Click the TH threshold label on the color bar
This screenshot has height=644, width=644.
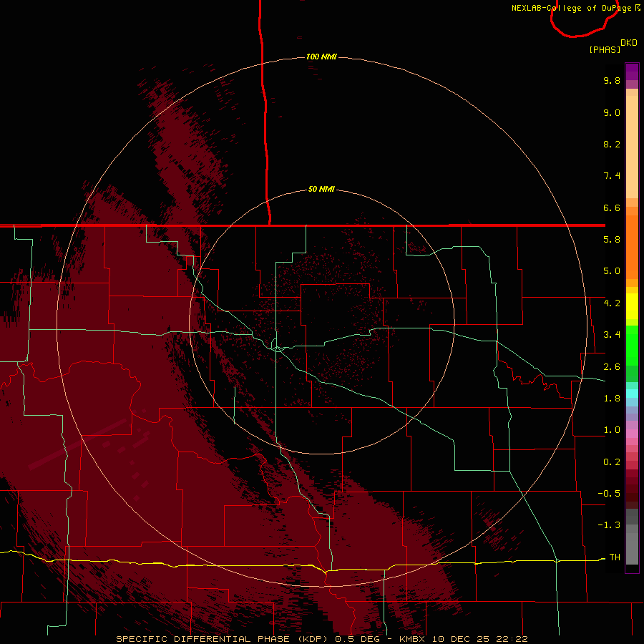[615, 557]
